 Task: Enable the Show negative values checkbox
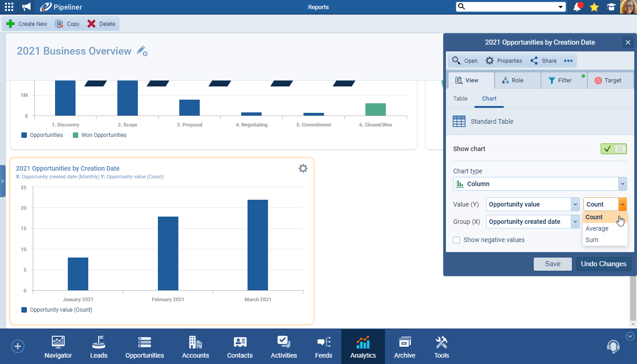pyautogui.click(x=456, y=240)
